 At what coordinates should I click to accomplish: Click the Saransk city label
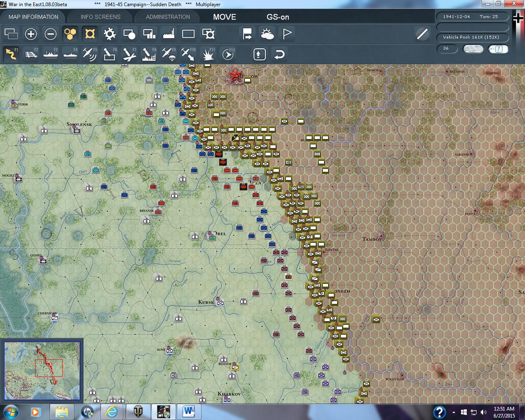coord(462,155)
